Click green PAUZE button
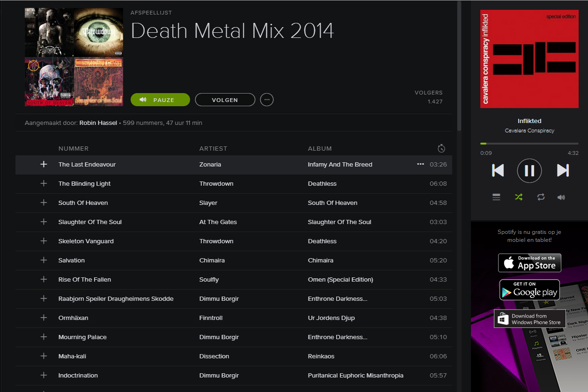Viewport: 588px width, 392px height. (160, 100)
